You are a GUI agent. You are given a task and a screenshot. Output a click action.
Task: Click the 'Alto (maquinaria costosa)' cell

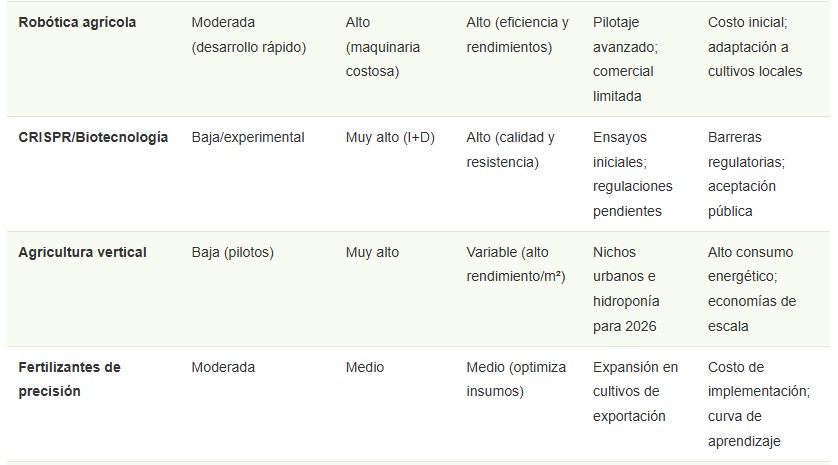(x=382, y=46)
